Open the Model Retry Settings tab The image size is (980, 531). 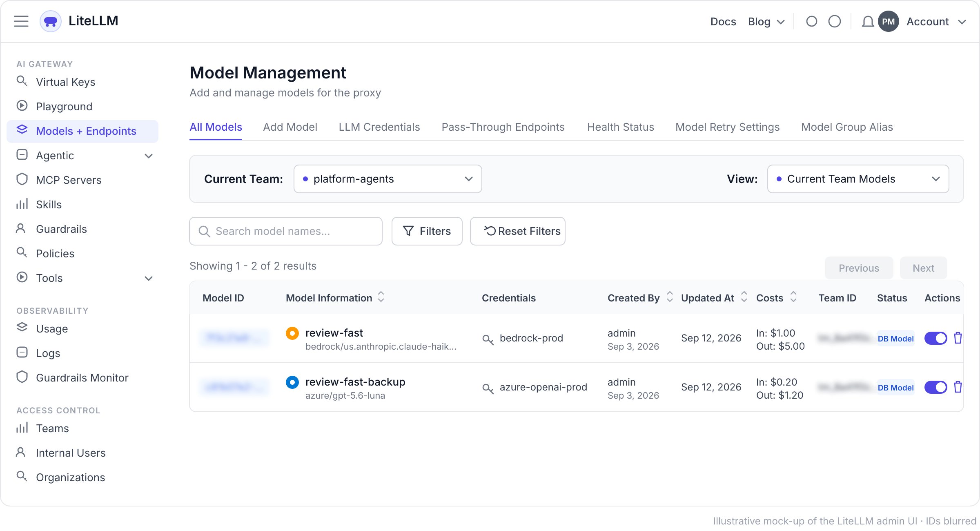(x=728, y=127)
